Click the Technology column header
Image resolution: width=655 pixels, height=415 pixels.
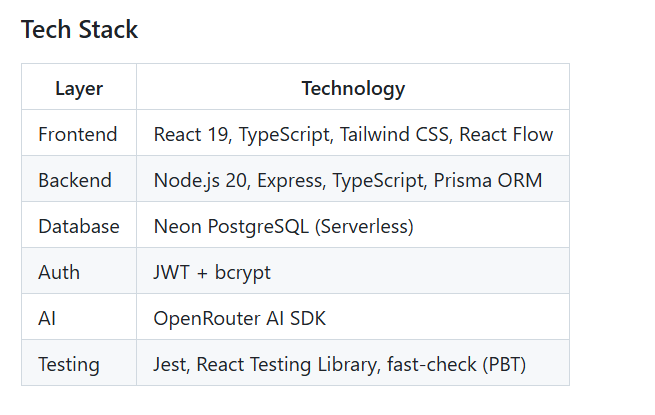click(353, 88)
